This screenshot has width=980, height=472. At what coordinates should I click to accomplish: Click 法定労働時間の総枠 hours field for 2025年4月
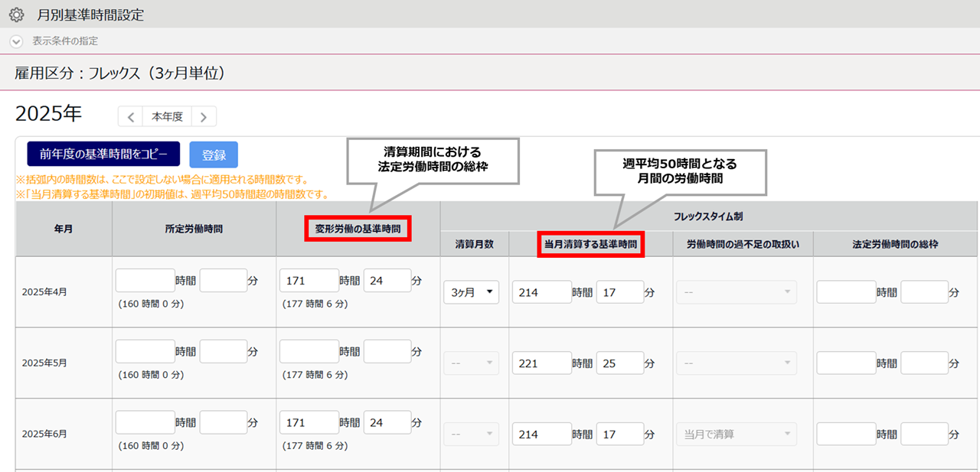click(x=847, y=292)
